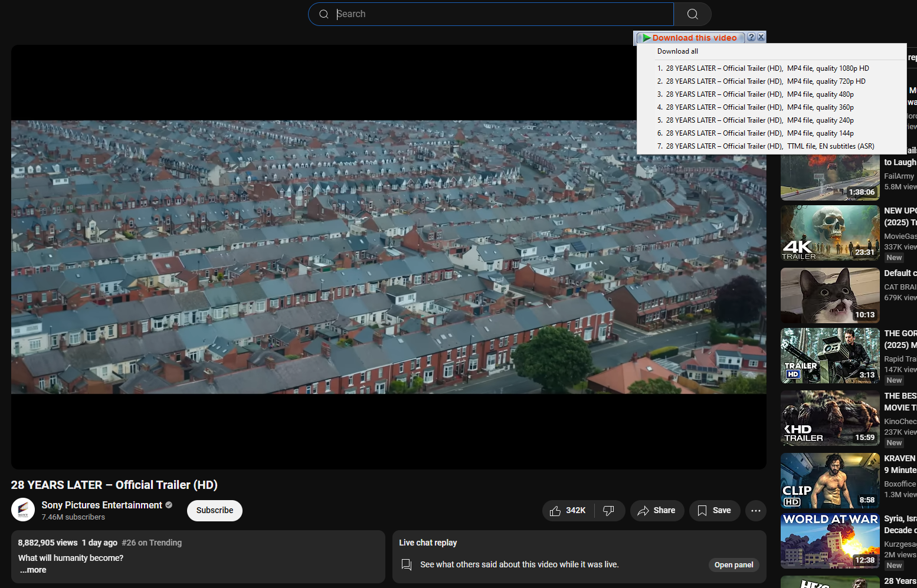Select MP4 quality 240p download

[x=771, y=120]
